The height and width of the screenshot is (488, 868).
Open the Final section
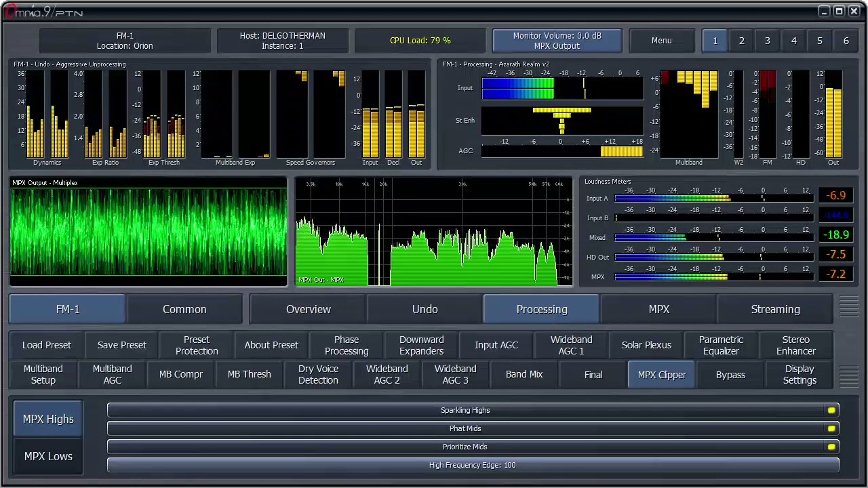pos(593,374)
